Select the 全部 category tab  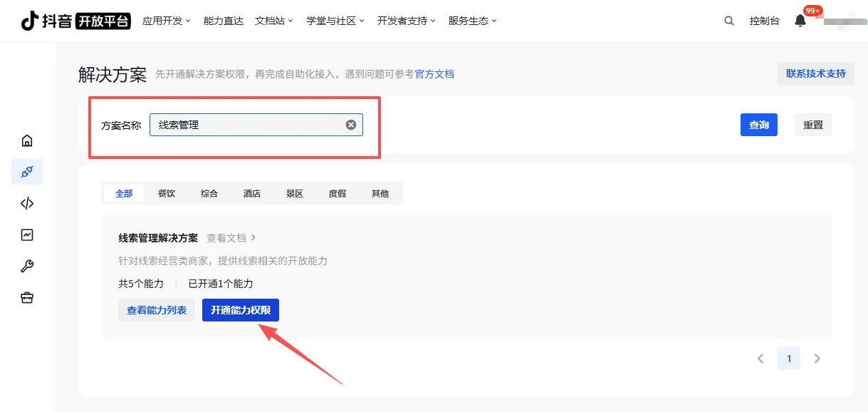point(124,193)
